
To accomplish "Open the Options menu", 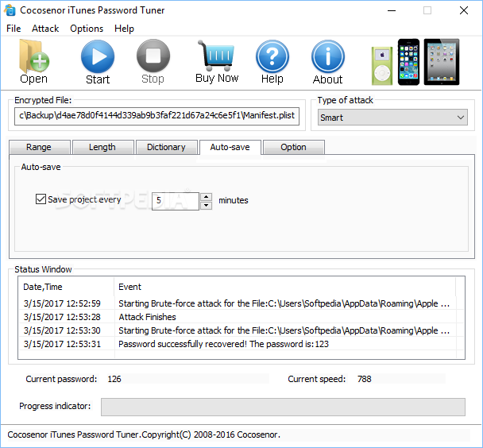I will point(87,29).
